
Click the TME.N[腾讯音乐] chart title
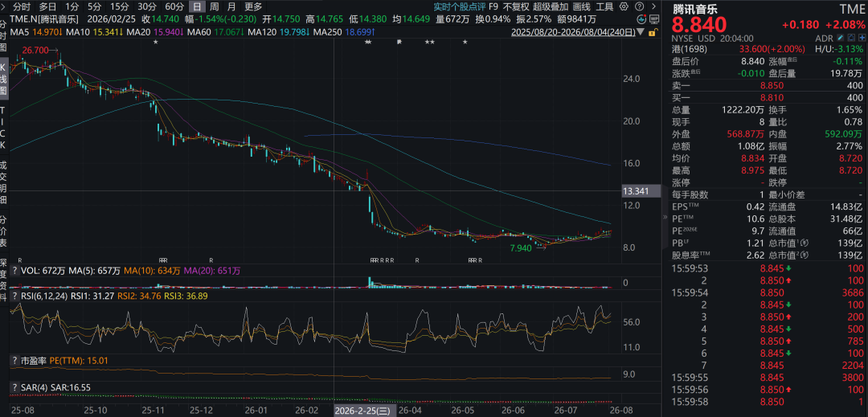tap(44, 19)
